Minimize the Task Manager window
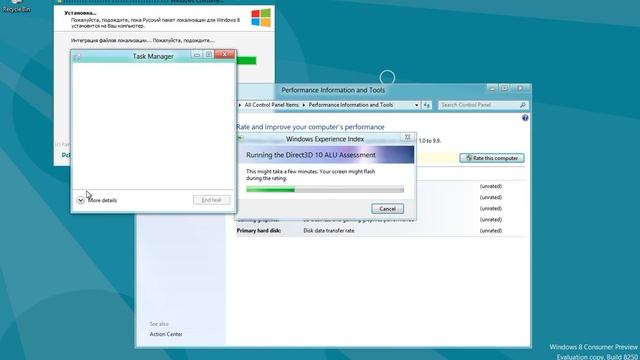Image resolution: width=640 pixels, height=360 pixels. click(x=197, y=54)
